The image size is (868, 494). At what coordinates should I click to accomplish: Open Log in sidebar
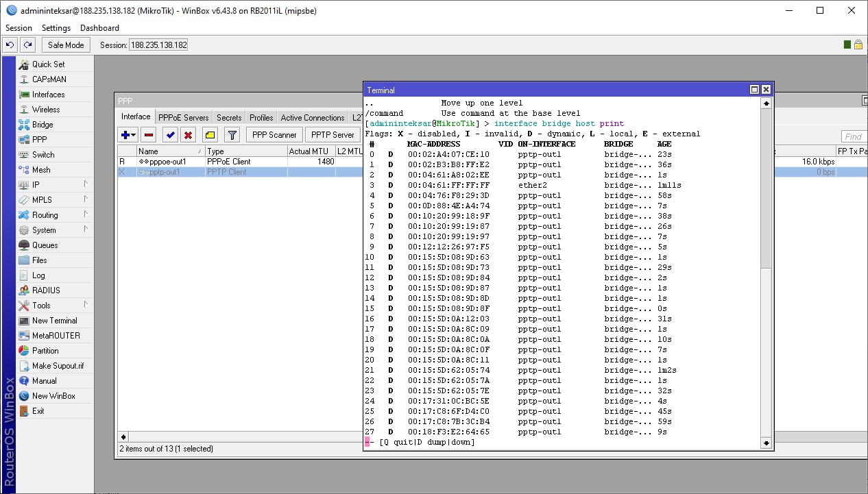coord(55,275)
